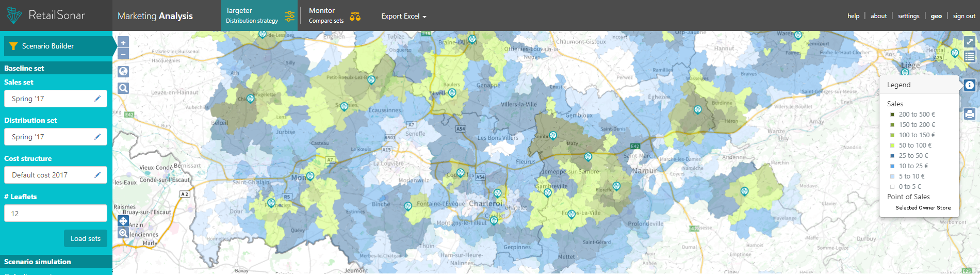
Task: Click the globe full-extent map icon
Action: click(123, 72)
